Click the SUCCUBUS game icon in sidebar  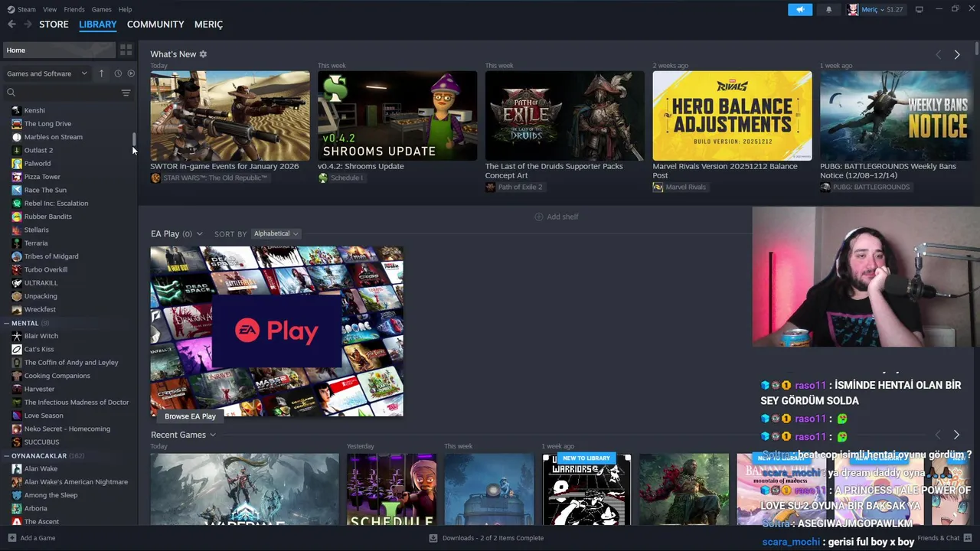click(x=16, y=442)
